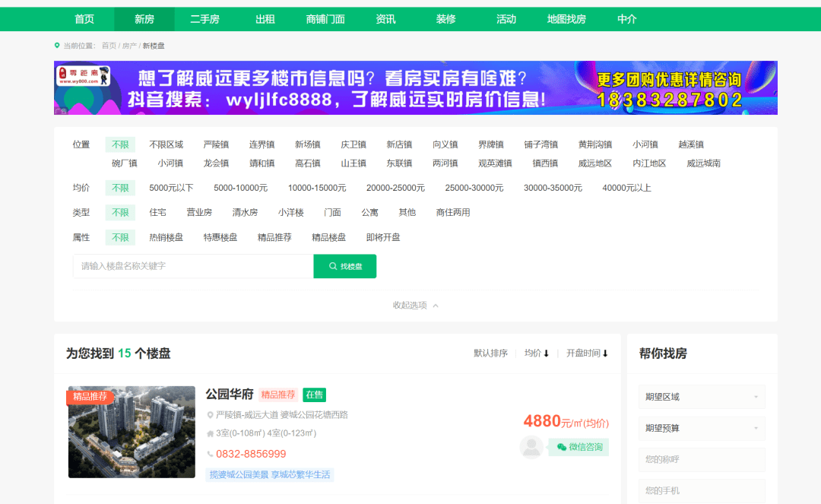The image size is (821, 504).
Task: Click the agent avatar icon on the listing
Action: 531,447
